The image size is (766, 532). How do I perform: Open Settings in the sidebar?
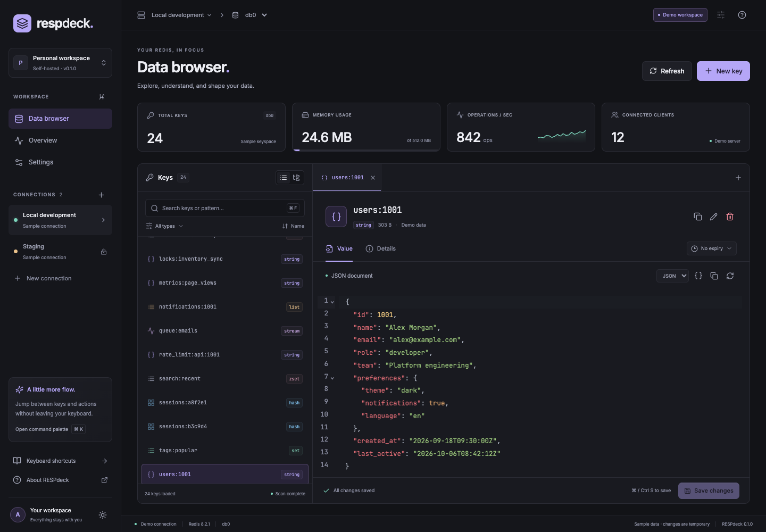coord(60,162)
